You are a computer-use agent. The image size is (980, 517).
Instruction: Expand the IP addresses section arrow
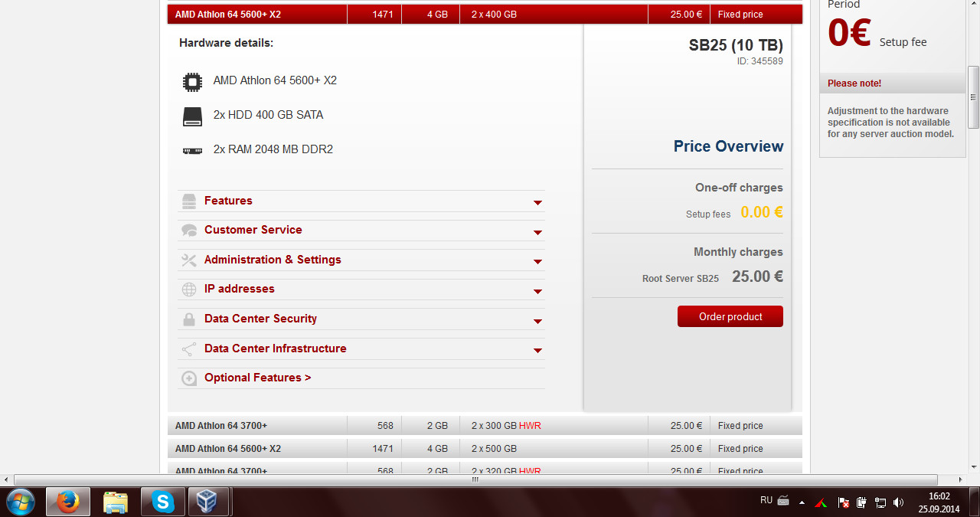point(537,291)
